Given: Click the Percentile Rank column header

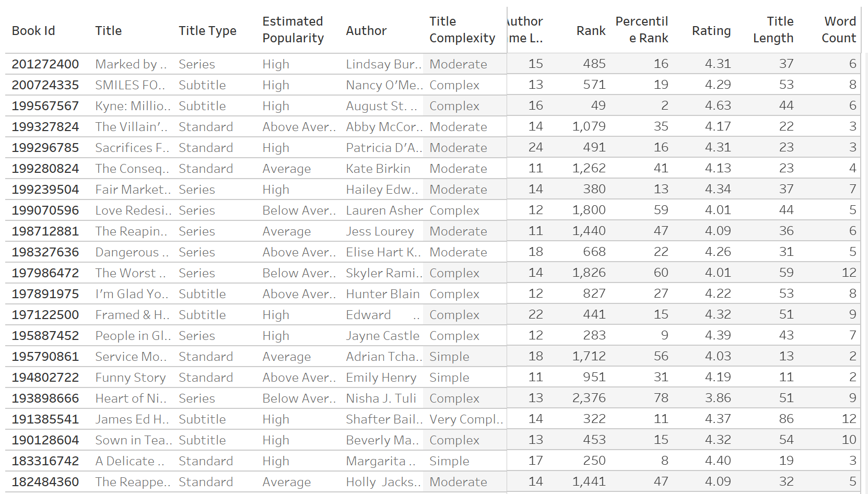Looking at the screenshot, I should [641, 30].
